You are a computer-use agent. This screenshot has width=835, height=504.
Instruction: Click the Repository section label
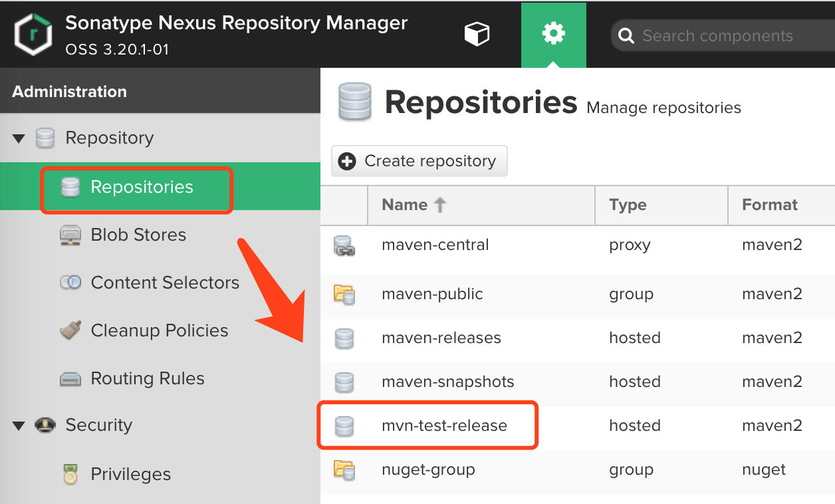(x=109, y=138)
